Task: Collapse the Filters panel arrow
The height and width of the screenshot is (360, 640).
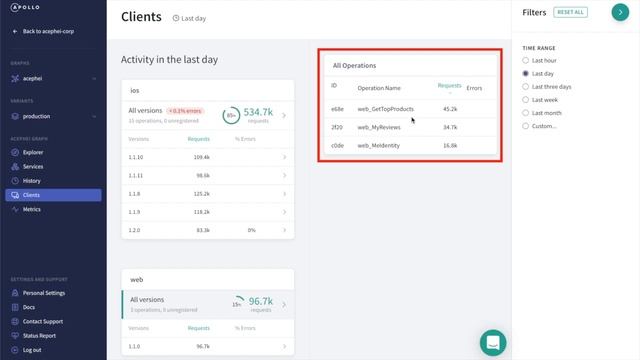Action: pyautogui.click(x=620, y=12)
